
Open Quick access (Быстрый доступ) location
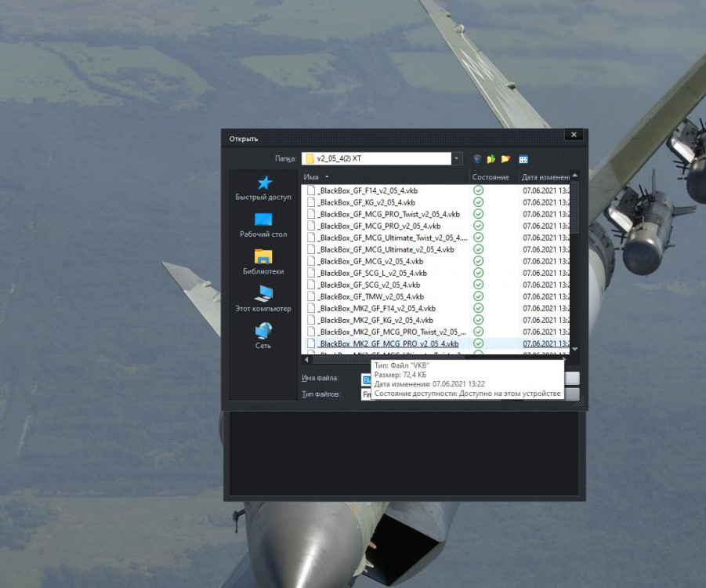coord(263,188)
